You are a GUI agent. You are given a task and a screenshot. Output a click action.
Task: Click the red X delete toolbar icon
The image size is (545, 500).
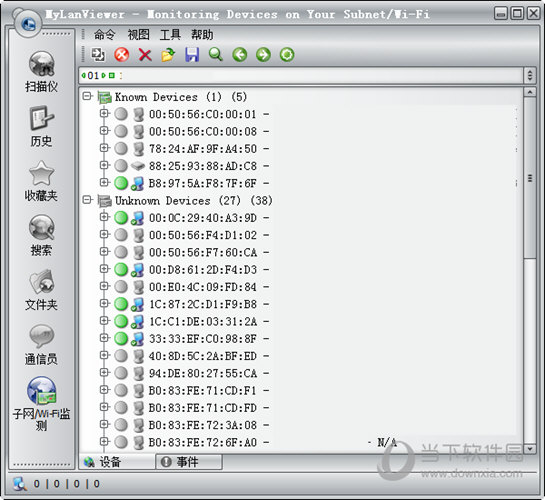click(145, 55)
